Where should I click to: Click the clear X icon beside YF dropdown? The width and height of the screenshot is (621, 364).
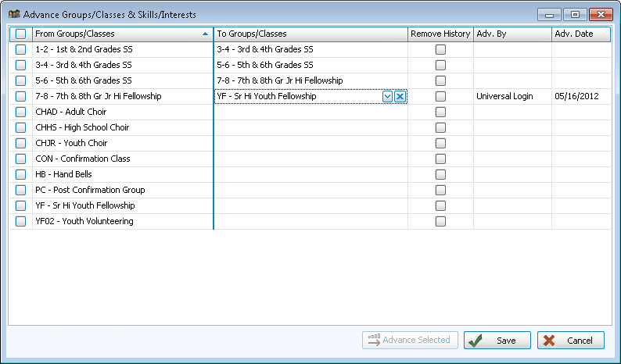(x=400, y=96)
